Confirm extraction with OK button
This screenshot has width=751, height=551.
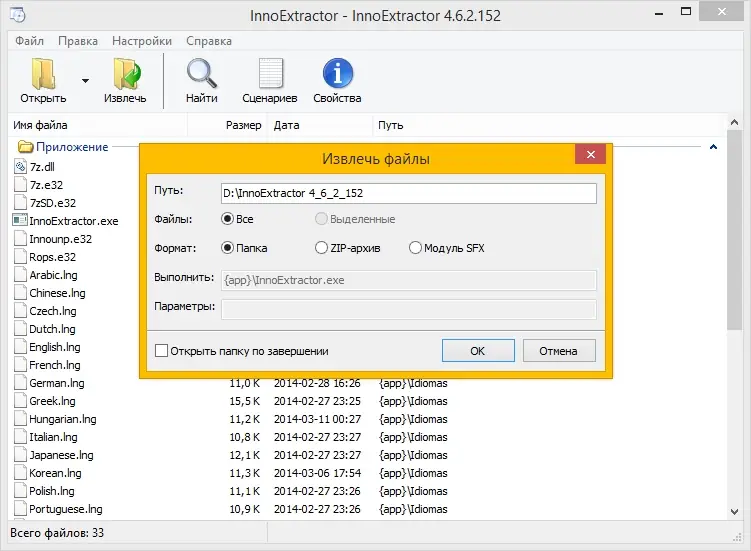point(478,351)
